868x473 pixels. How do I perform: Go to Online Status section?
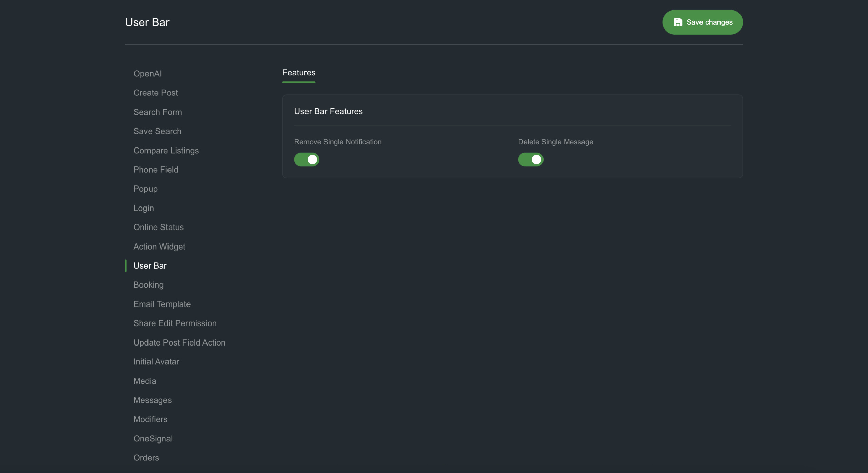coord(159,227)
